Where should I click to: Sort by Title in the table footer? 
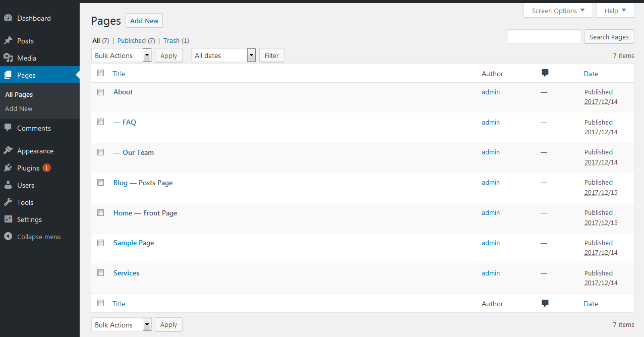pos(119,304)
